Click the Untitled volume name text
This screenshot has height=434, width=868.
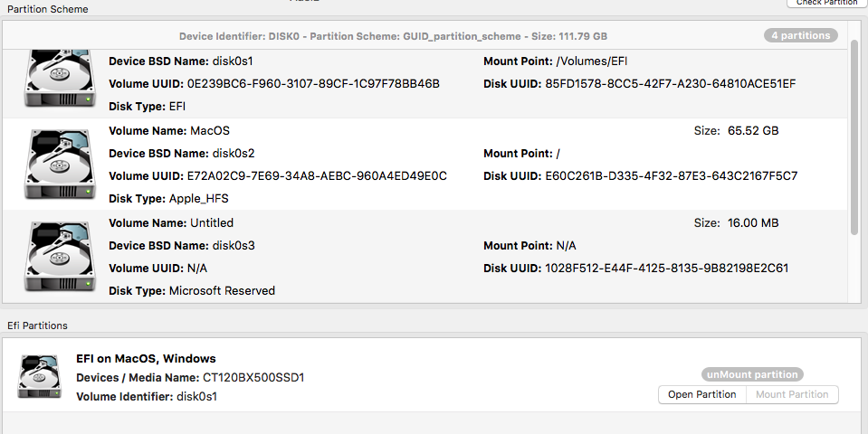pos(212,222)
